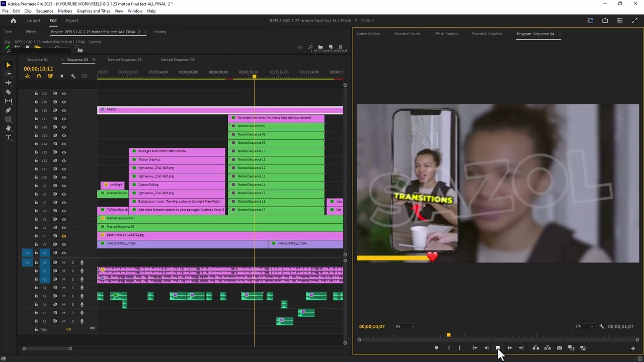This screenshot has height=362, width=644.
Task: Step forward one frame
Action: click(510, 348)
